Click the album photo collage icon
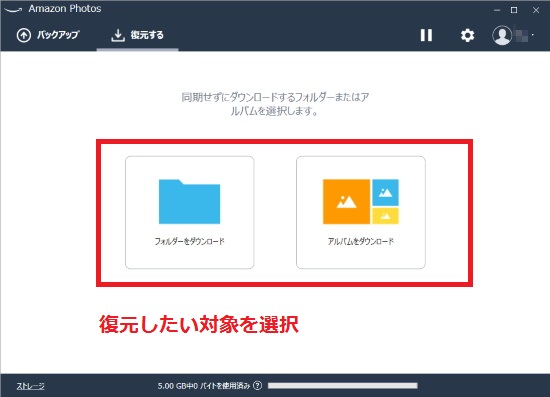This screenshot has height=397, width=550. [x=361, y=202]
